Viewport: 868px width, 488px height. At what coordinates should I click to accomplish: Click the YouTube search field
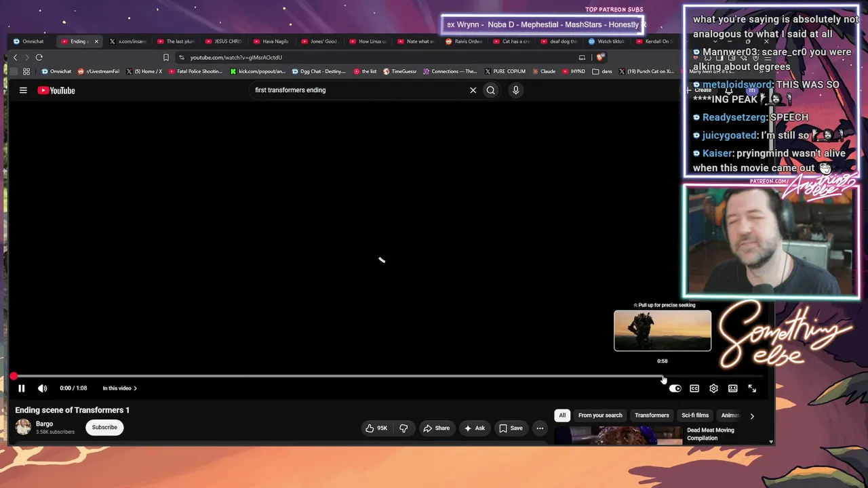(359, 90)
